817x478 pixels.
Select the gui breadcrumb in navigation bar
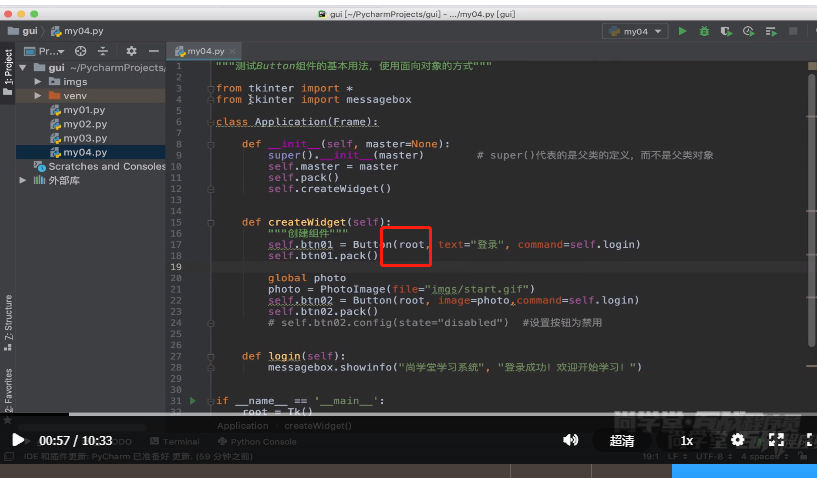[x=23, y=31]
